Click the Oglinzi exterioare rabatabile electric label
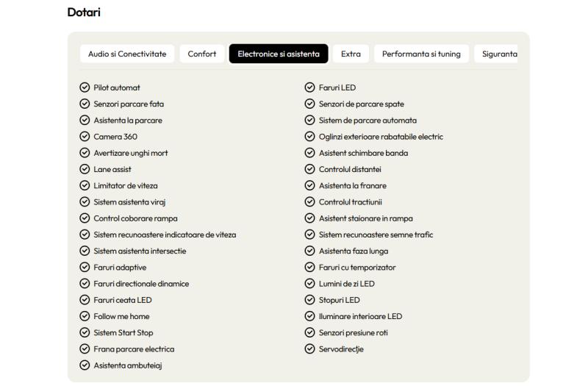The width and height of the screenshot is (588, 386). [x=381, y=137]
